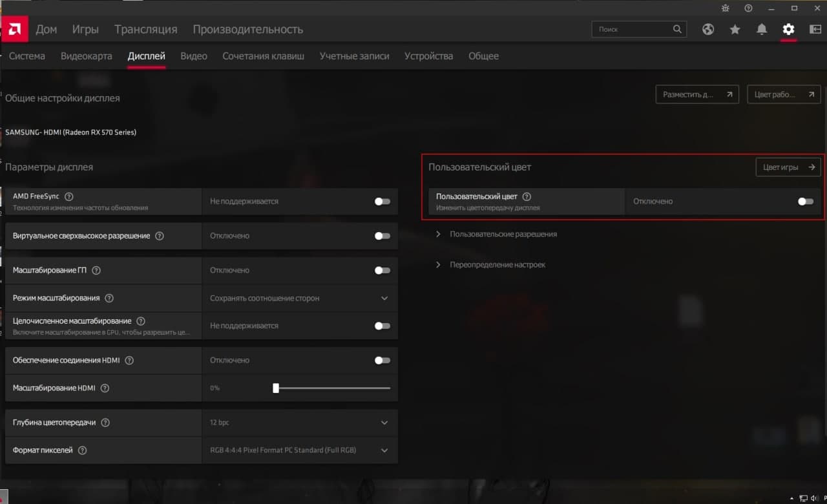
Task: Switch to Устройства subtab
Action: (429, 56)
